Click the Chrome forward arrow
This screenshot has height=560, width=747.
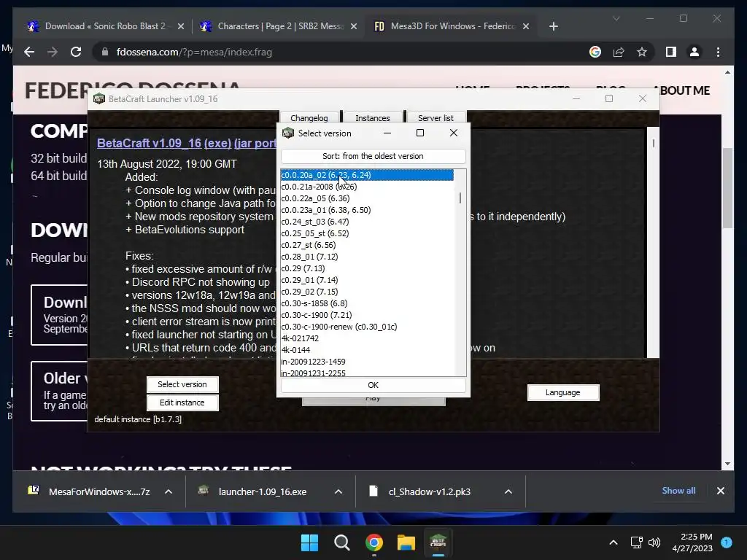click(53, 52)
